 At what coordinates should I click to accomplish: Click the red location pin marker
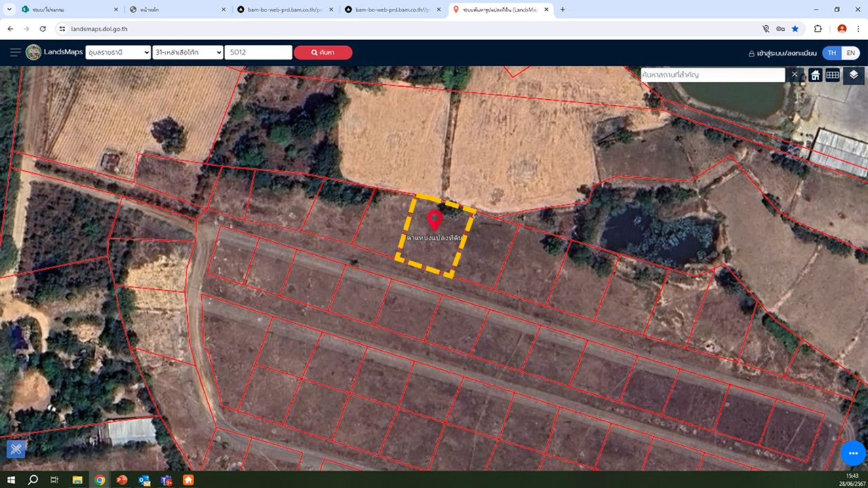[435, 220]
